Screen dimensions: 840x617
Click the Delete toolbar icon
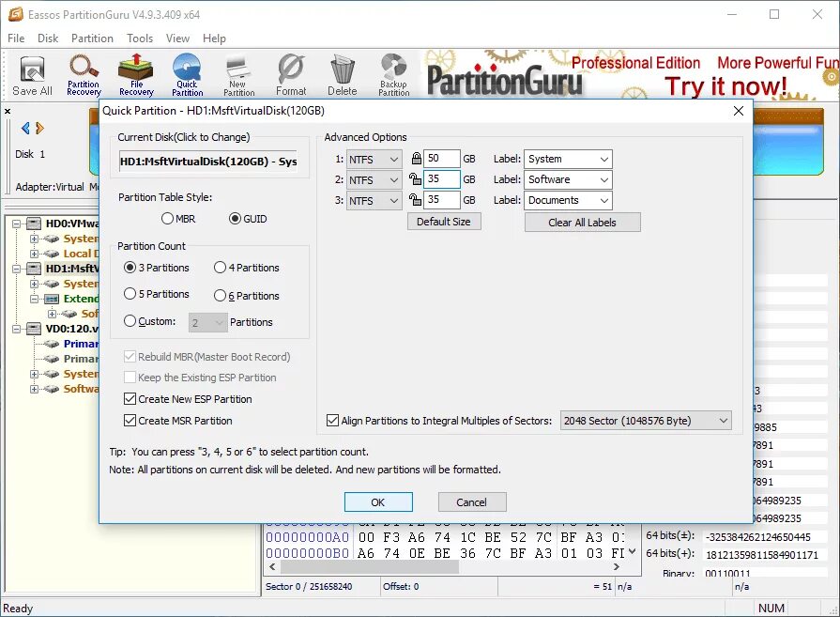[343, 75]
